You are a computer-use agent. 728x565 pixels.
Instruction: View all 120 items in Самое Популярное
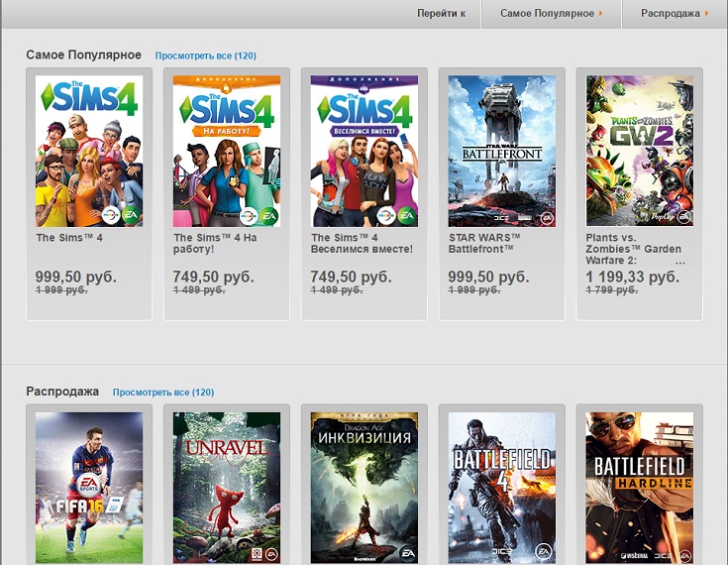click(206, 56)
